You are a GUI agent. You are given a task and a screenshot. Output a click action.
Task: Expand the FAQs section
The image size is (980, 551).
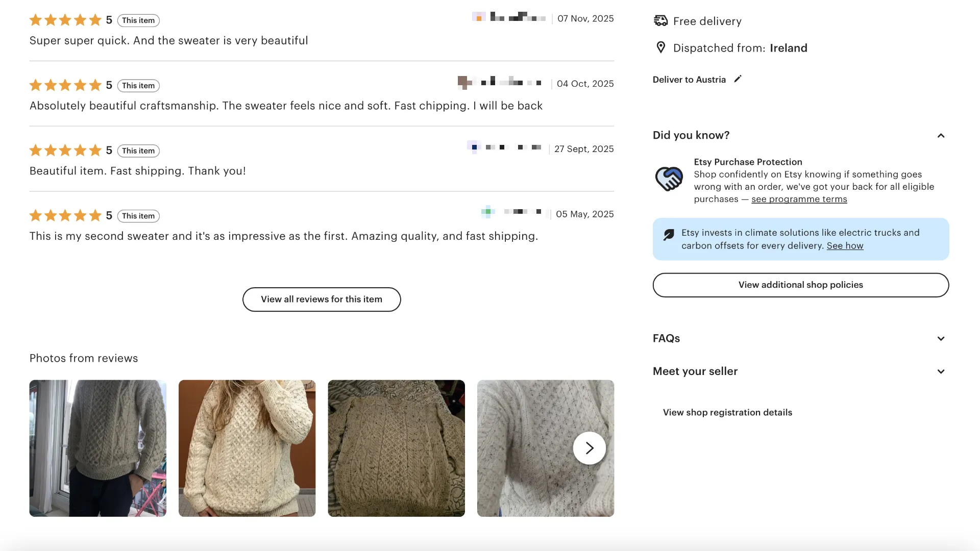[941, 338]
